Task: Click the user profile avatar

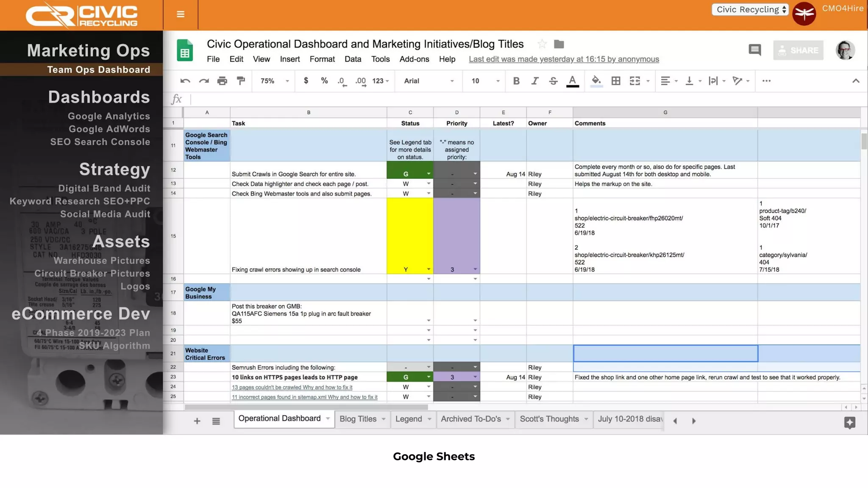Action: pyautogui.click(x=845, y=50)
